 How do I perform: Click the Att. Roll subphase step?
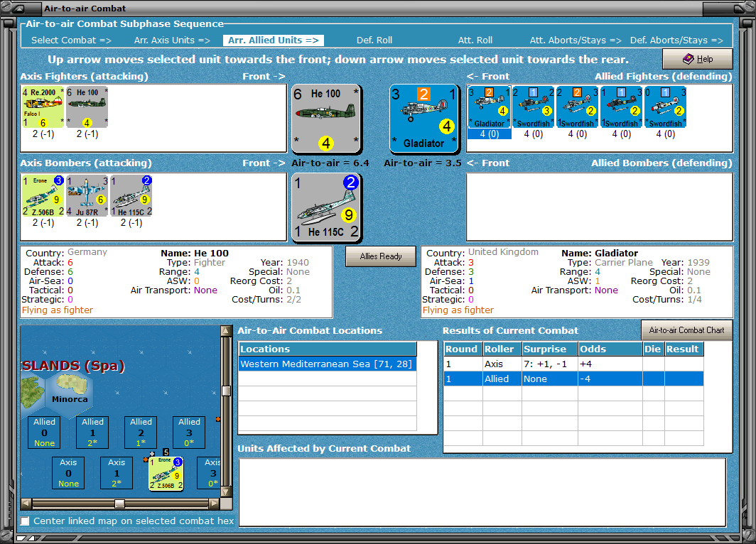[475, 40]
